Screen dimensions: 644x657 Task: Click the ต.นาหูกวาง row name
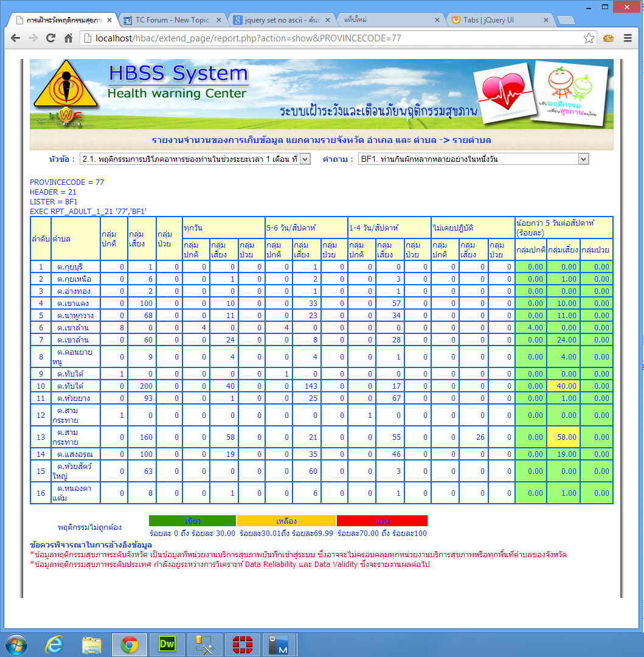pos(75,316)
